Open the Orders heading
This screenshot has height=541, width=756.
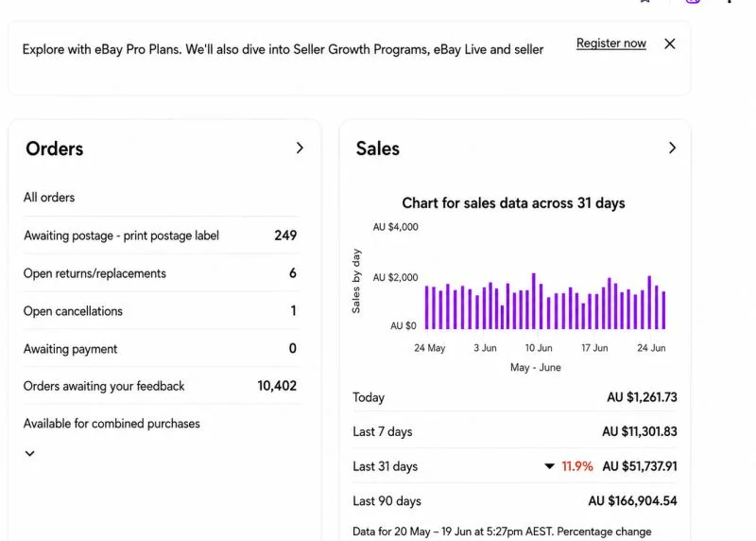tap(55, 148)
